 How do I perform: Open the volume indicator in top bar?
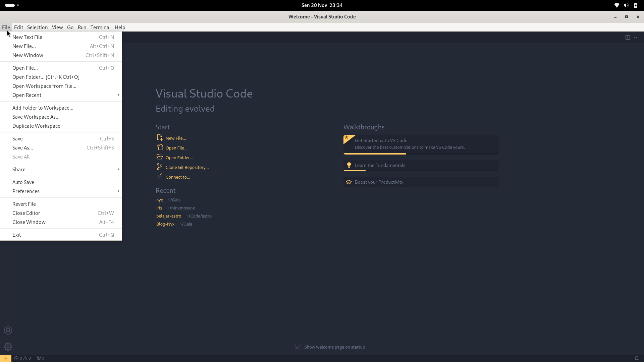626,5
